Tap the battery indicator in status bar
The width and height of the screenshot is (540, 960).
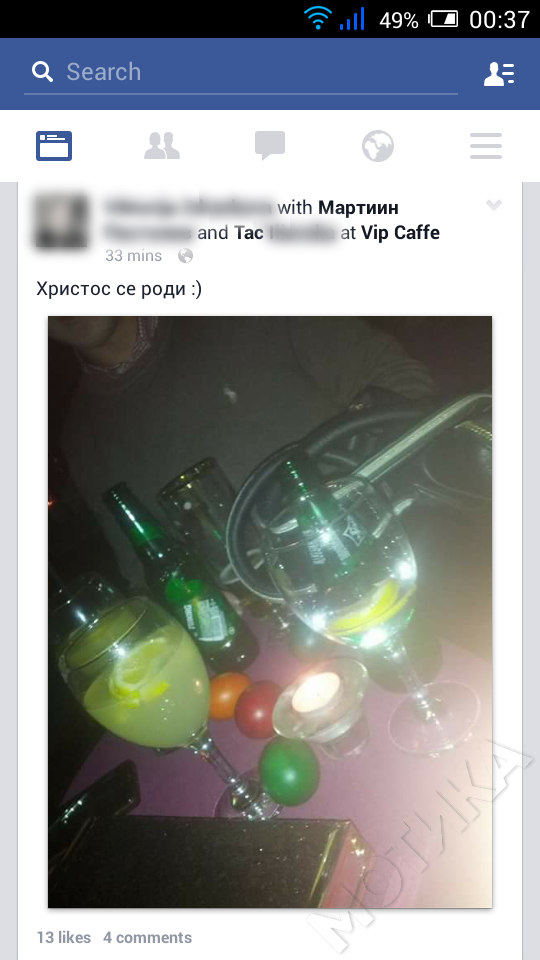coord(444,19)
